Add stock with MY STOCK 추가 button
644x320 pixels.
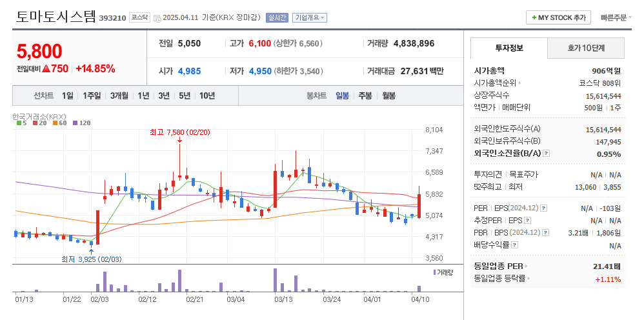coord(559,17)
